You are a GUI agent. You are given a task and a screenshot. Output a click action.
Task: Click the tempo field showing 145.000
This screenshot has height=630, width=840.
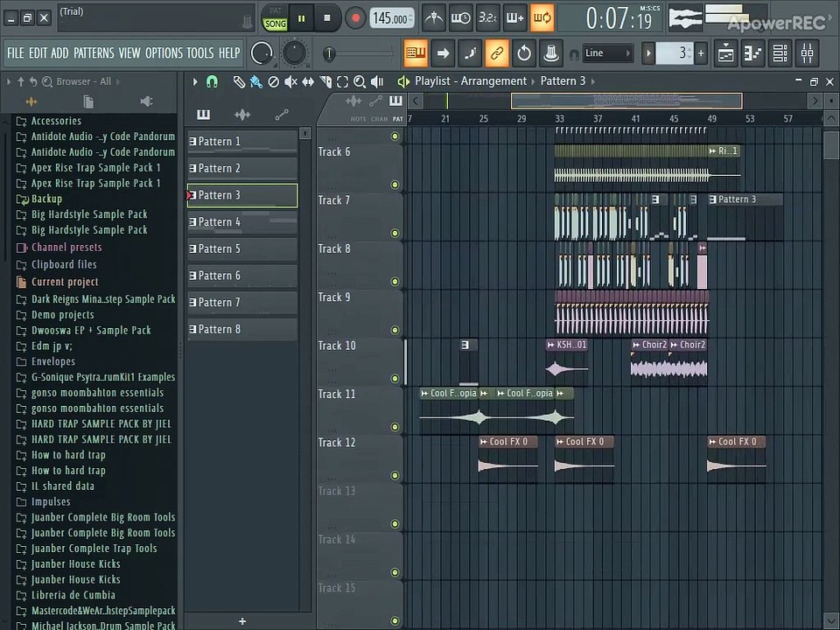tap(392, 18)
